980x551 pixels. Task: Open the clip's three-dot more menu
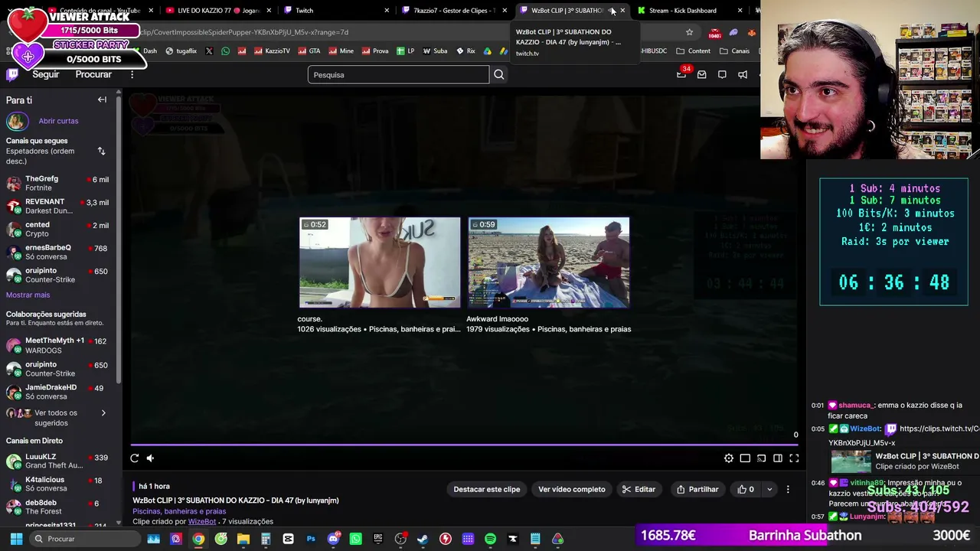[788, 489]
